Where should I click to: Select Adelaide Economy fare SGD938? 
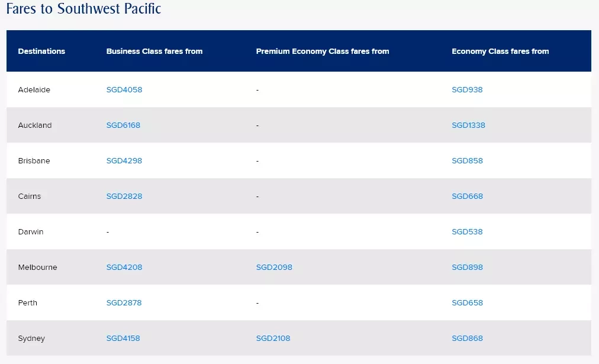[467, 90]
